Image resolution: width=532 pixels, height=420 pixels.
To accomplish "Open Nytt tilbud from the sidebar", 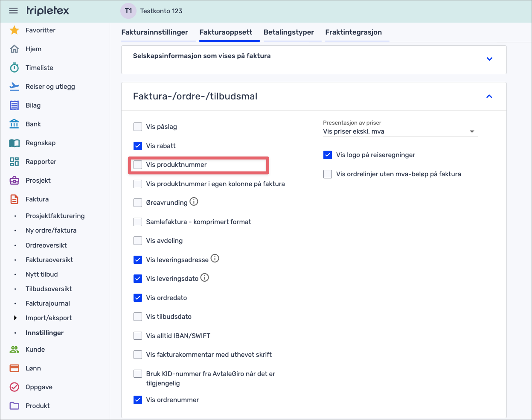I will point(41,274).
